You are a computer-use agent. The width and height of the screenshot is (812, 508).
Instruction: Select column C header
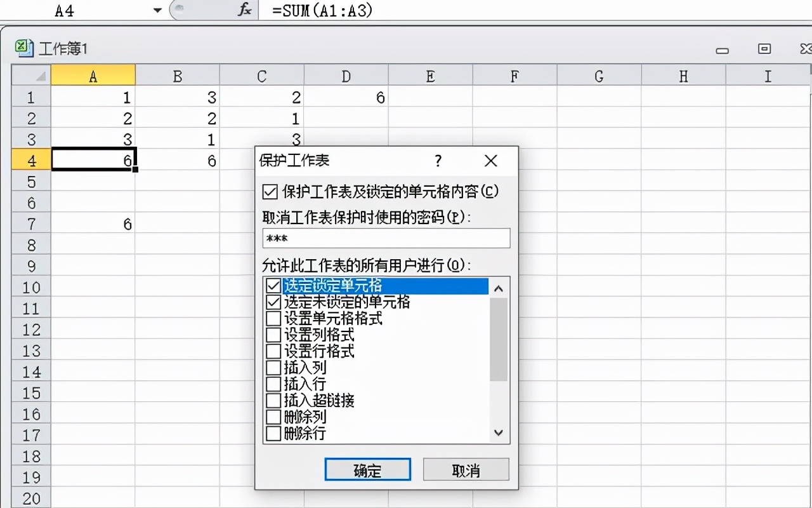(262, 76)
